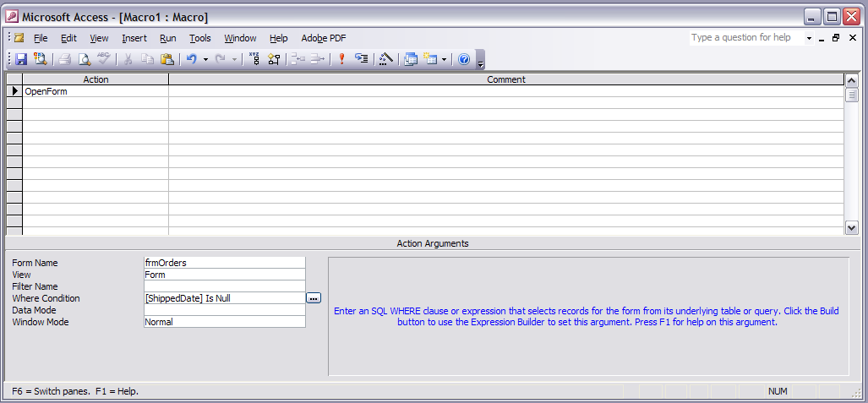Click the Data Mode label
This screenshot has width=868, height=403.
(x=34, y=310)
